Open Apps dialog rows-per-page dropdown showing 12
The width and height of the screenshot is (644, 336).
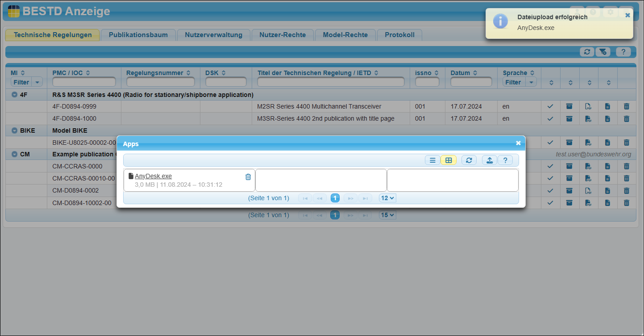click(387, 198)
